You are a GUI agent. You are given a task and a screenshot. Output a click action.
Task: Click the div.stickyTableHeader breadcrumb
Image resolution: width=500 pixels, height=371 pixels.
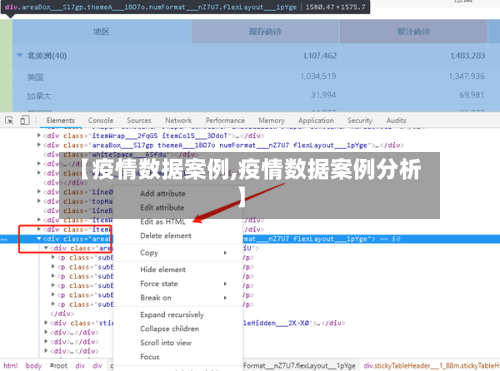[431, 366]
